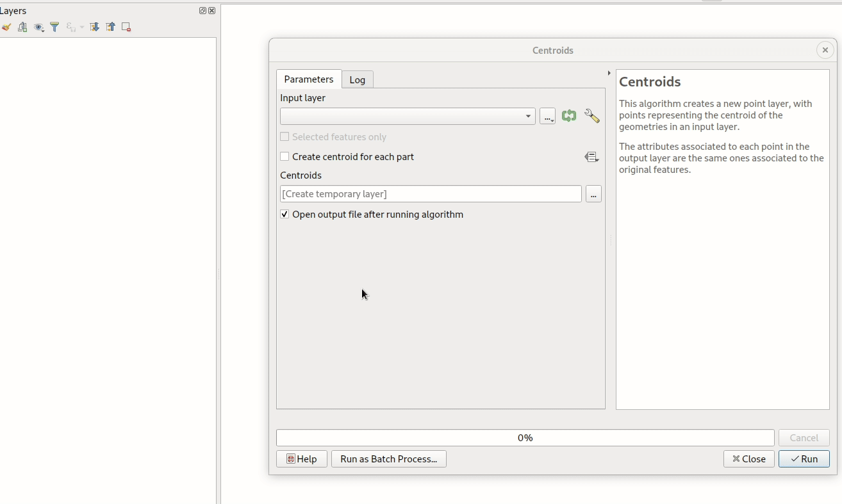The image size is (842, 504).
Task: Click the Expand All layers icon
Action: coord(94,27)
